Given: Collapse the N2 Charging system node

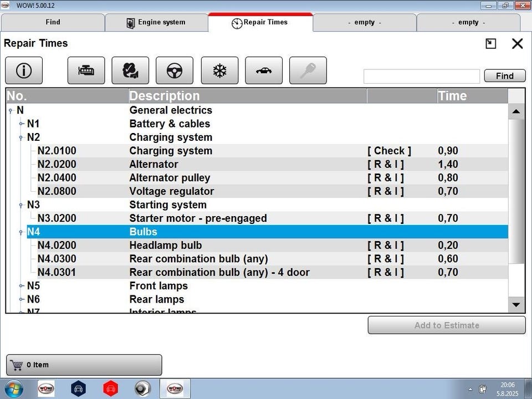Looking at the screenshot, I should [x=22, y=138].
